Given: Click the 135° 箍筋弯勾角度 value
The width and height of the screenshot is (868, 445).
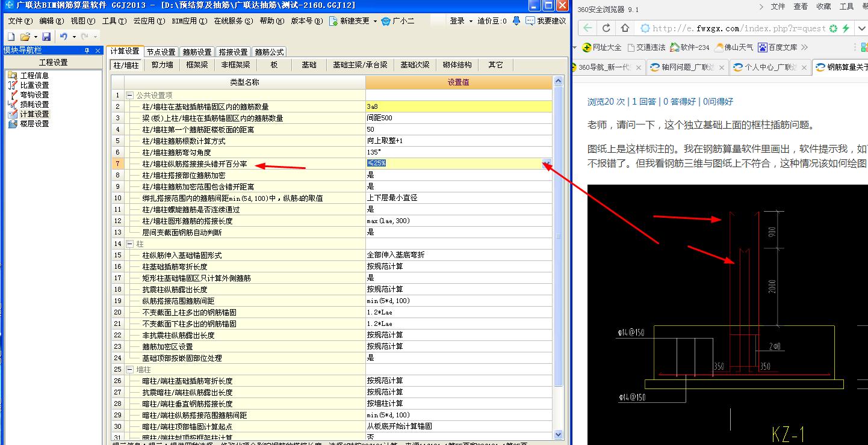Looking at the screenshot, I should coord(459,152).
